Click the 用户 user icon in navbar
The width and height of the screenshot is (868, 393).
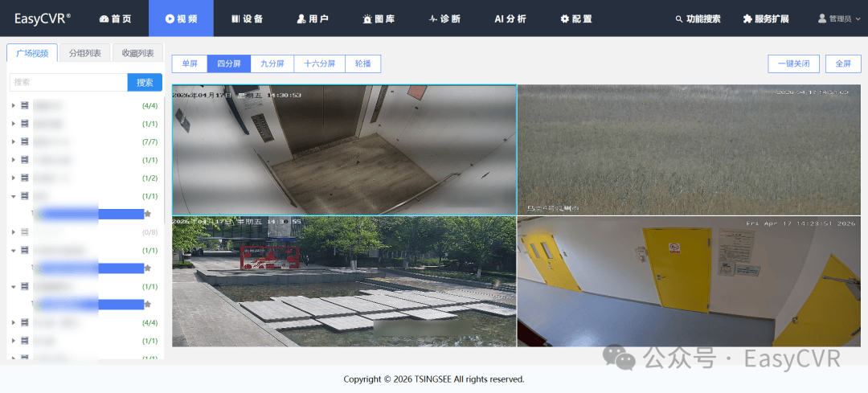(301, 18)
